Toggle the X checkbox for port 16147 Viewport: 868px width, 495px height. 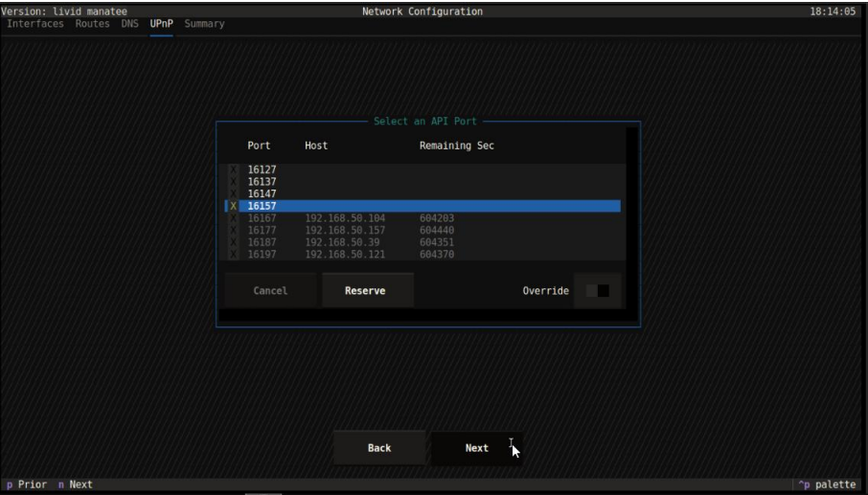(233, 194)
